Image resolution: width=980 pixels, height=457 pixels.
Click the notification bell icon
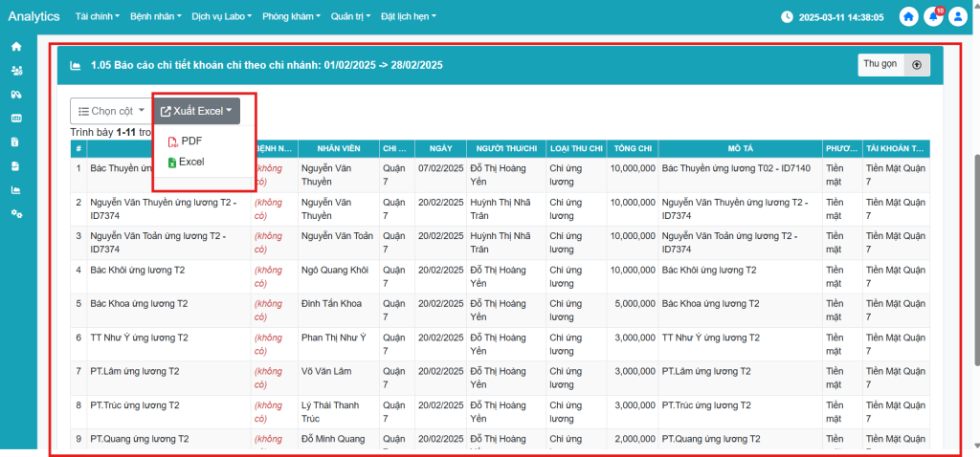click(932, 17)
